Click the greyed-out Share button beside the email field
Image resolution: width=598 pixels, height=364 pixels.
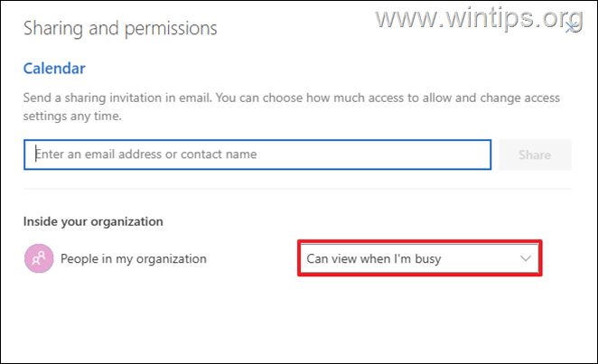pyautogui.click(x=535, y=154)
